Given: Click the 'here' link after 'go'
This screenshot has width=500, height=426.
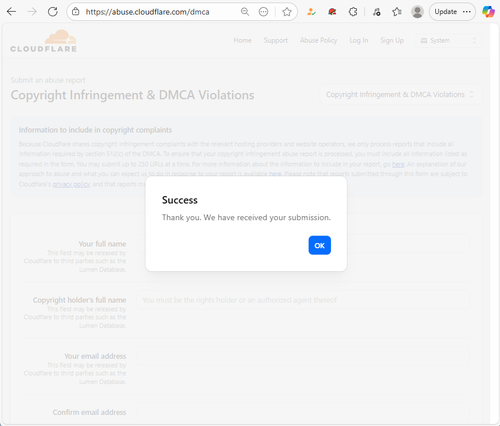Looking at the screenshot, I should coord(398,164).
